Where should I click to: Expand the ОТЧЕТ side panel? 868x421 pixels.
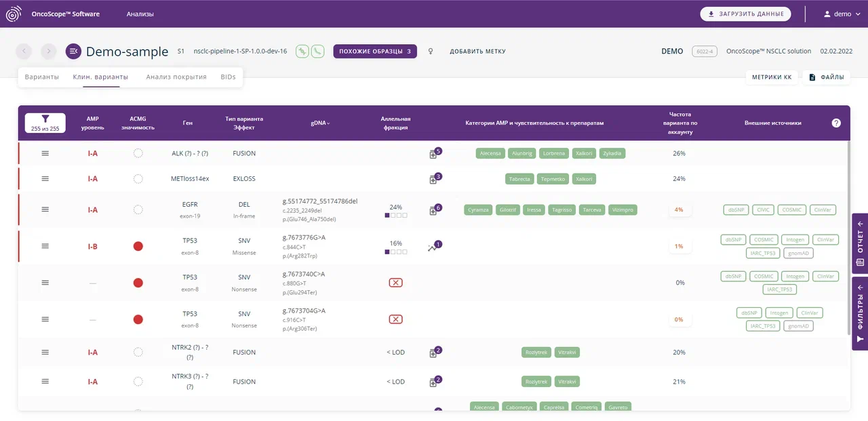tap(860, 242)
